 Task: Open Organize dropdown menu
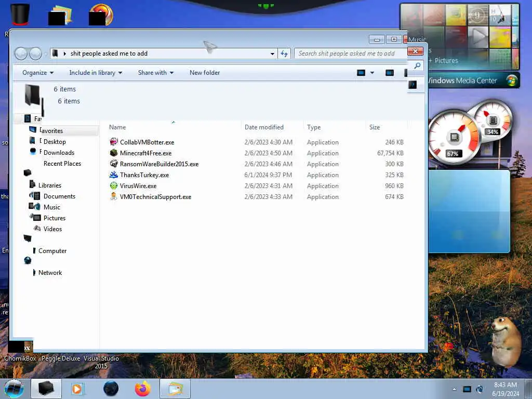pos(37,73)
